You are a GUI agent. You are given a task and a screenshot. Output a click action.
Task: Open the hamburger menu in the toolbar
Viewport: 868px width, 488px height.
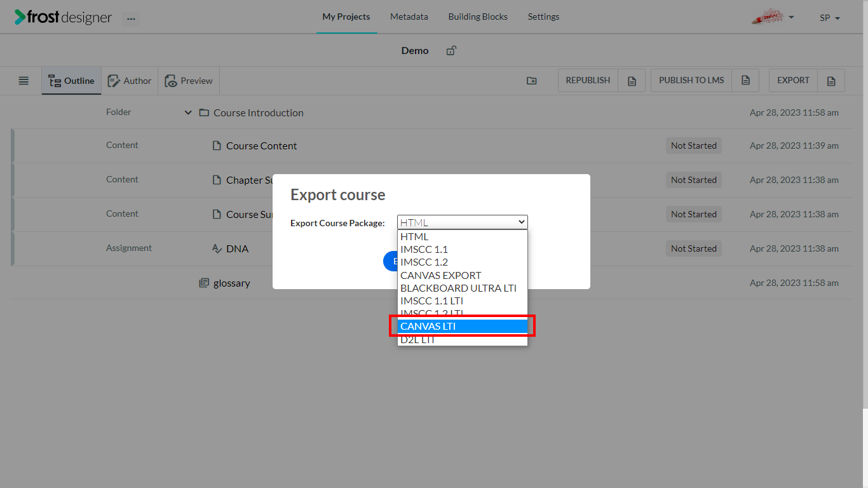[24, 81]
